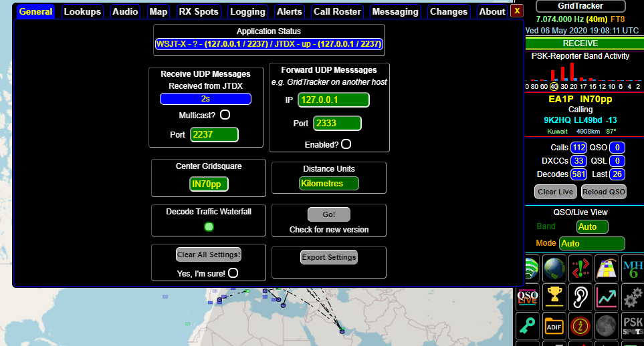Image resolution: width=644 pixels, height=346 pixels.
Task: Switch to the Call Roster tab
Action: click(337, 11)
